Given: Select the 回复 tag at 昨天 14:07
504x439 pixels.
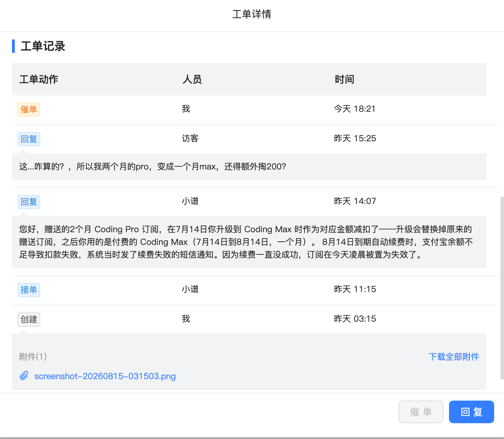Looking at the screenshot, I should (x=29, y=202).
